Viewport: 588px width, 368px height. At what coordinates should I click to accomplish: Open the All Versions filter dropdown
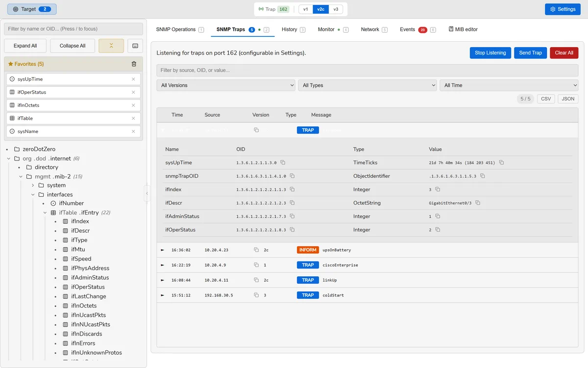(226, 85)
